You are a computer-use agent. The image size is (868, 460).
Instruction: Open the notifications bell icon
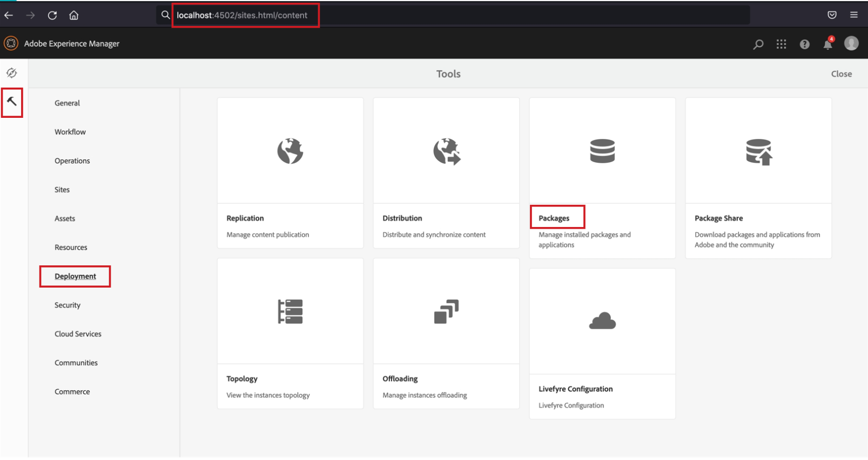click(x=828, y=44)
